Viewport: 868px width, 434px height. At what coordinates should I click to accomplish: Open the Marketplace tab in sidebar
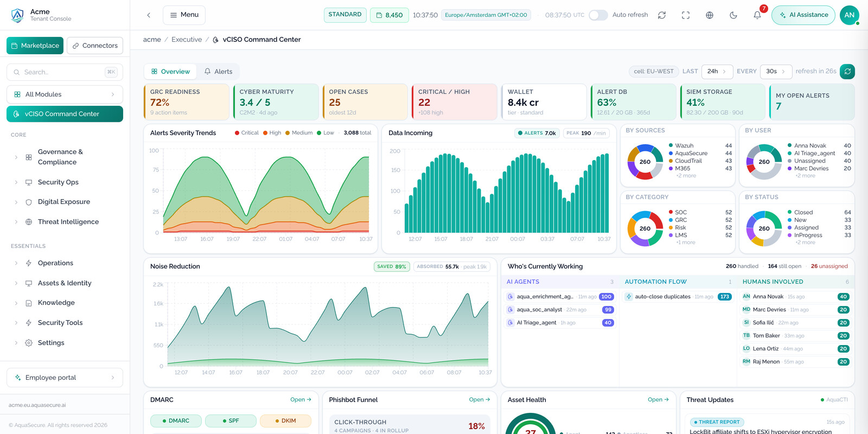point(35,46)
